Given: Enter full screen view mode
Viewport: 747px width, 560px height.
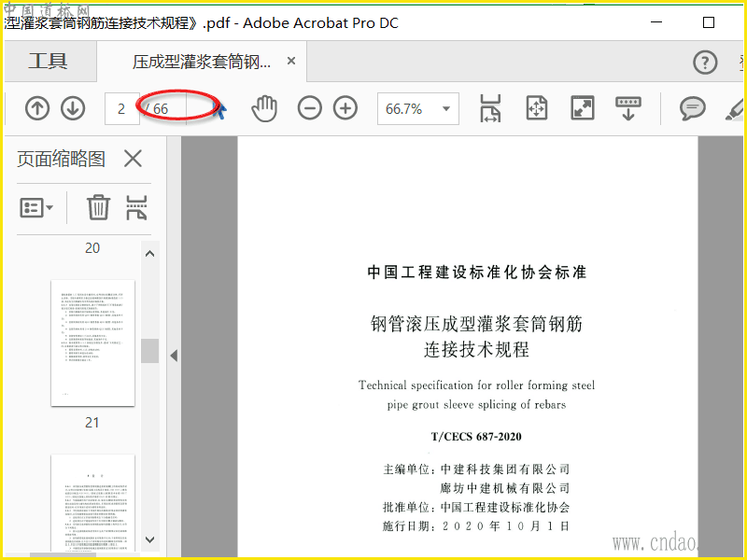Looking at the screenshot, I should click(582, 108).
